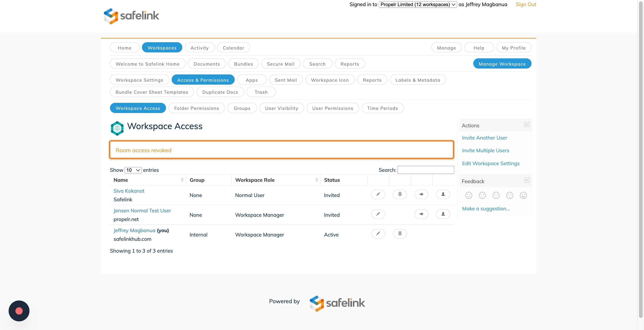The width and height of the screenshot is (644, 330).
Task: Select the saddest feedback face
Action: coord(468,195)
